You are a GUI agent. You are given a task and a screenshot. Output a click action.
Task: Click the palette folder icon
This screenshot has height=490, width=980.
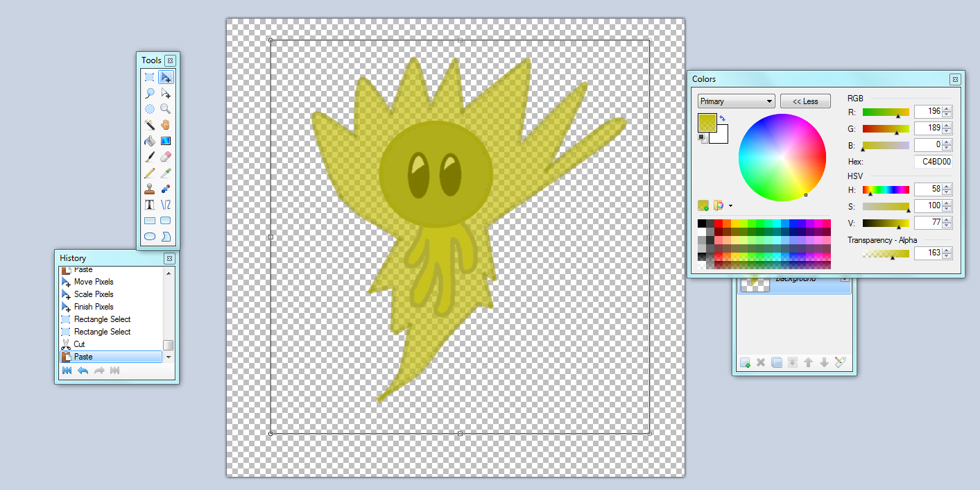tap(719, 205)
